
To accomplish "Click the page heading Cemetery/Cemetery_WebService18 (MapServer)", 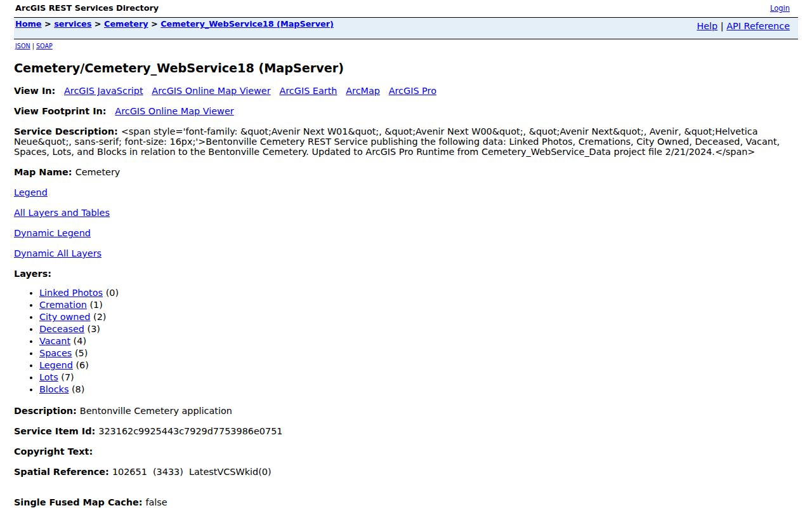I will tap(179, 68).
